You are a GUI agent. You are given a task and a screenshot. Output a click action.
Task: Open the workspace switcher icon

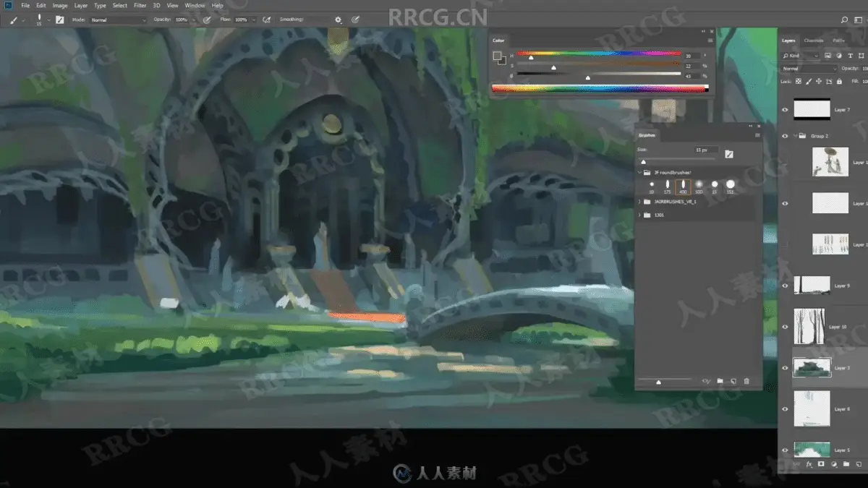pos(859,20)
